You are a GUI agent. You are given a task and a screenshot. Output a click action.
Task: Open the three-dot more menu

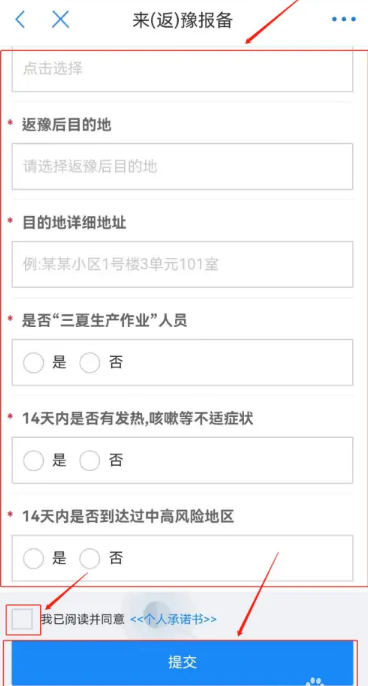(343, 20)
